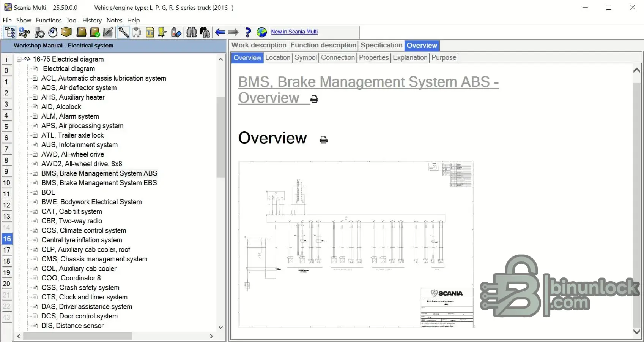Open the Help menu
This screenshot has width=644, height=342.
click(x=134, y=20)
